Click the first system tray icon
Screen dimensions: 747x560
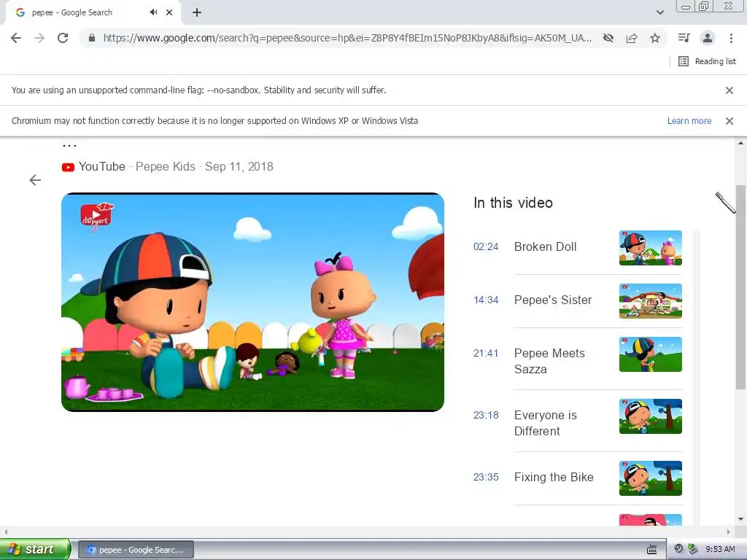point(678,549)
